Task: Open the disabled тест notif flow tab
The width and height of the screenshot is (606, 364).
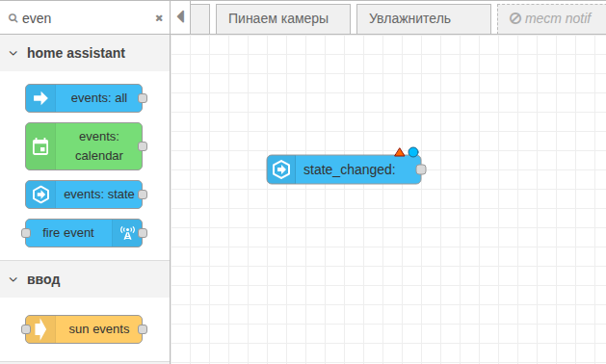Action: pos(551,19)
